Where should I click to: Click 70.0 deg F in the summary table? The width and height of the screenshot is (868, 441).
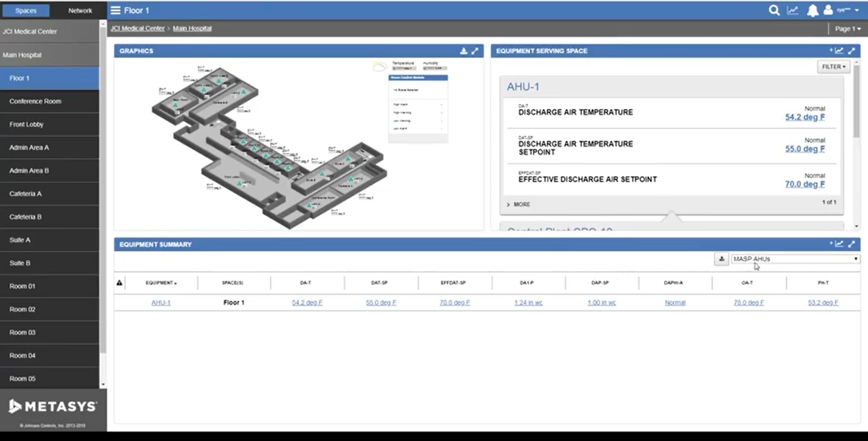point(455,302)
